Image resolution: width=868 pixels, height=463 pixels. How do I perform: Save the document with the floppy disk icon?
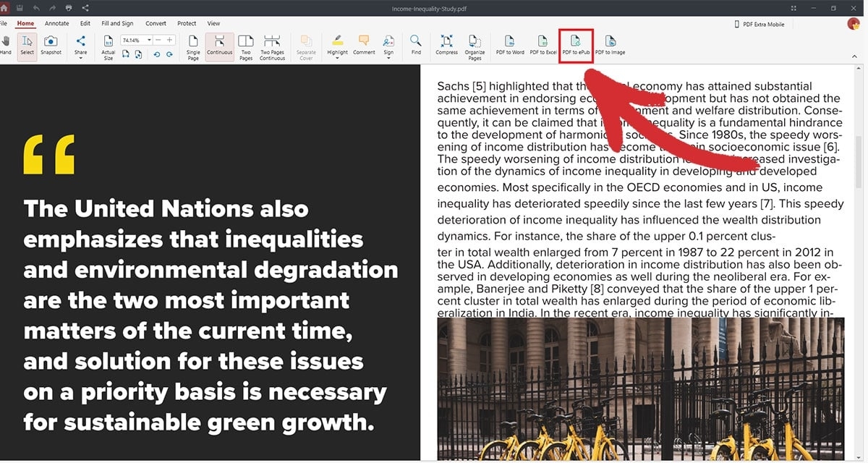click(x=20, y=8)
